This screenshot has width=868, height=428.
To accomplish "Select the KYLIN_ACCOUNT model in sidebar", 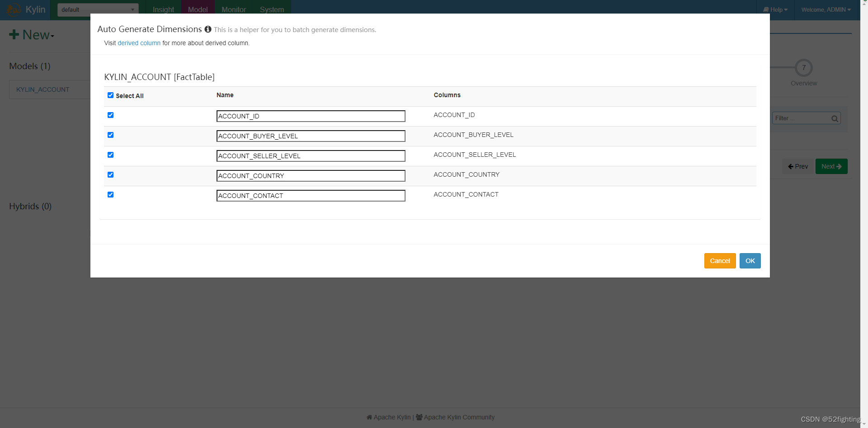I will pyautogui.click(x=43, y=89).
